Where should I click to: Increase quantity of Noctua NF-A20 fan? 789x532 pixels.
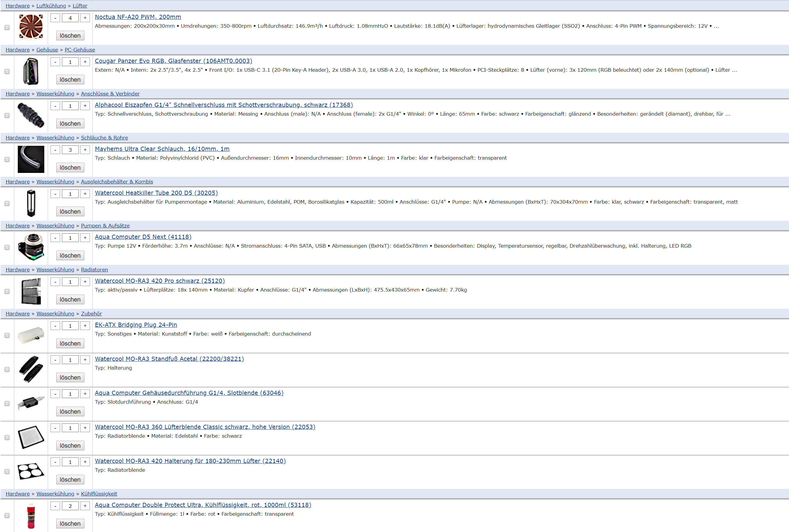pyautogui.click(x=85, y=18)
